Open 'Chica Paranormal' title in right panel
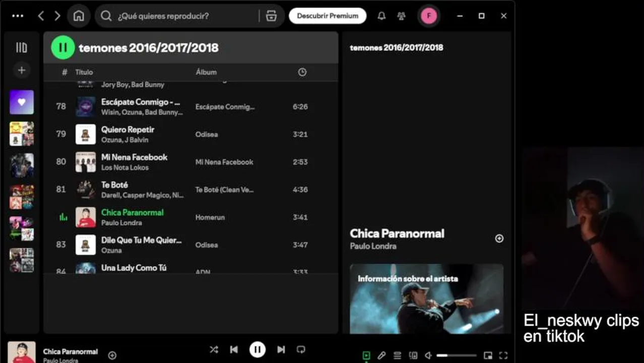 pyautogui.click(x=397, y=233)
